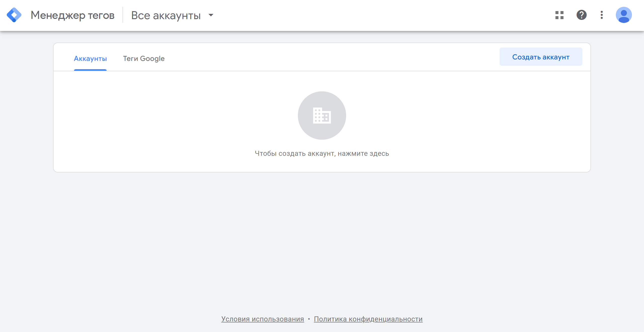Open the Условия использования link
Viewport: 644px width, 332px height.
tap(262, 319)
